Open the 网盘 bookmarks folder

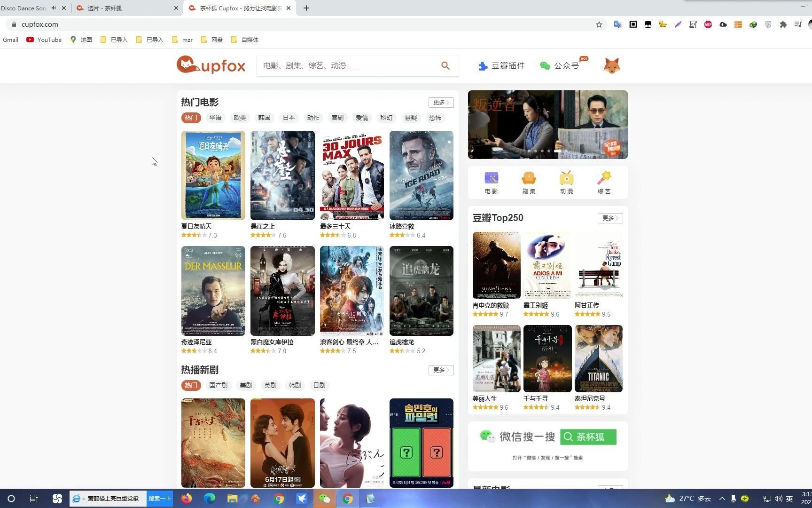(212, 40)
